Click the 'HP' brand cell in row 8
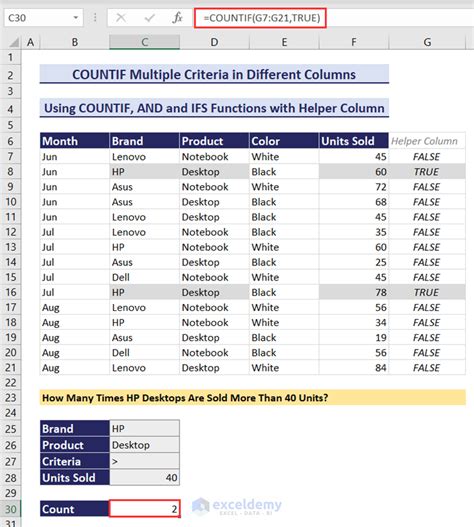474x527 pixels. [x=145, y=172]
